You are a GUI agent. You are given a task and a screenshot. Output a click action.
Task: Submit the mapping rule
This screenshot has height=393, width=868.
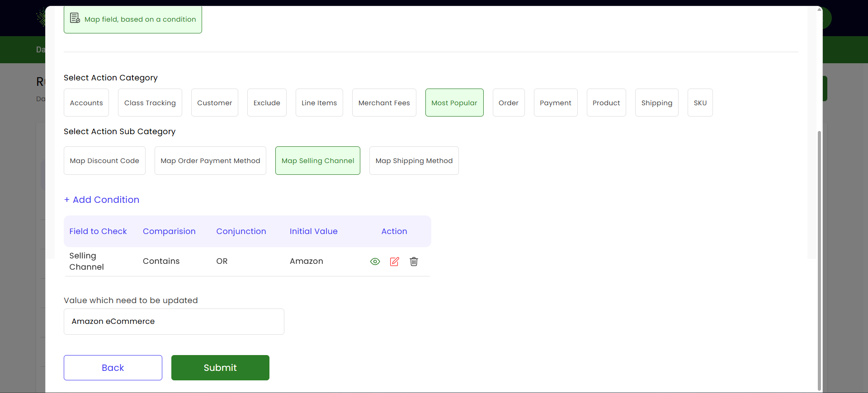click(220, 368)
